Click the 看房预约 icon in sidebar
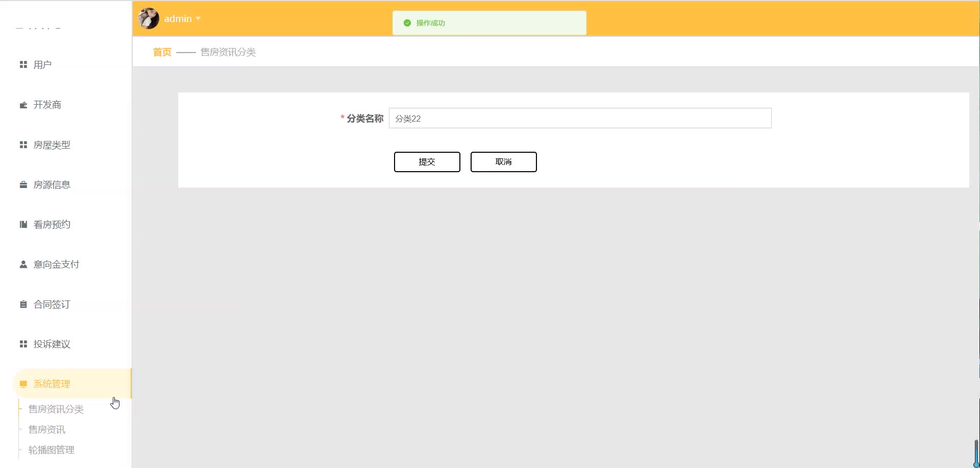The width and height of the screenshot is (980, 468). click(x=23, y=225)
